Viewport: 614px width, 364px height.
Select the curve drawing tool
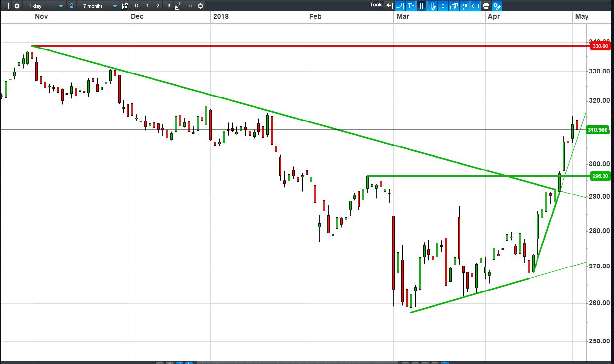point(399,6)
